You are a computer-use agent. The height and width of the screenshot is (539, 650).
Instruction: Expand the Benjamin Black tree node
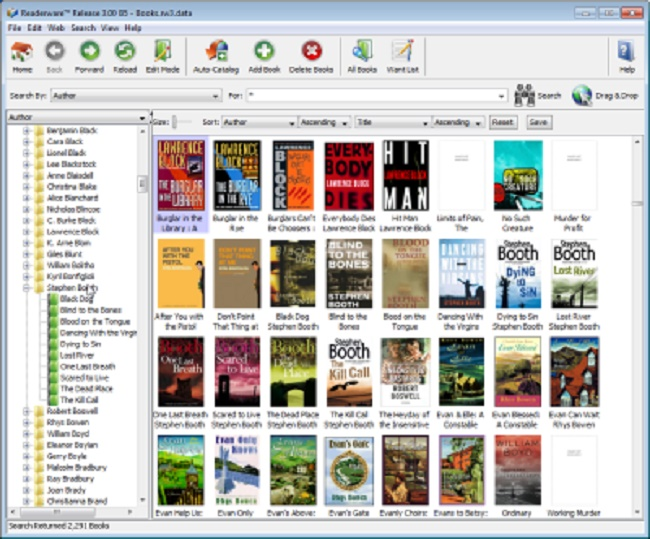coord(27,131)
